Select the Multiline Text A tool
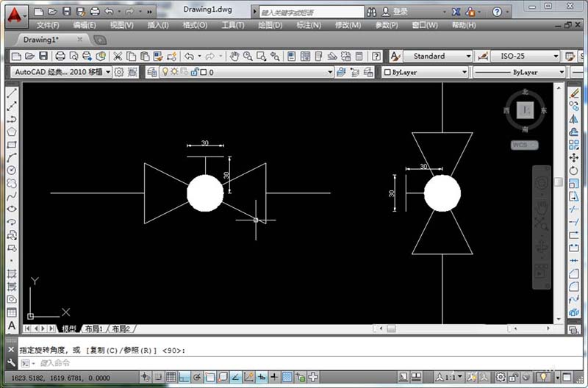Image resolution: width=588 pixels, height=388 pixels. point(12,326)
